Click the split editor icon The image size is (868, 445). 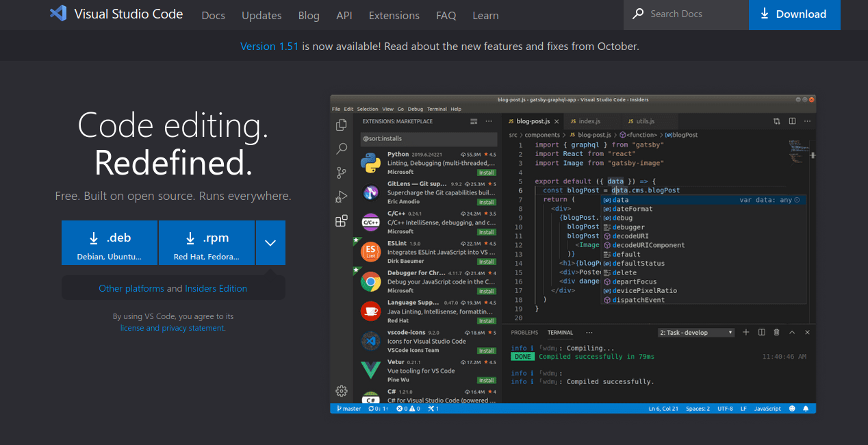tap(792, 121)
